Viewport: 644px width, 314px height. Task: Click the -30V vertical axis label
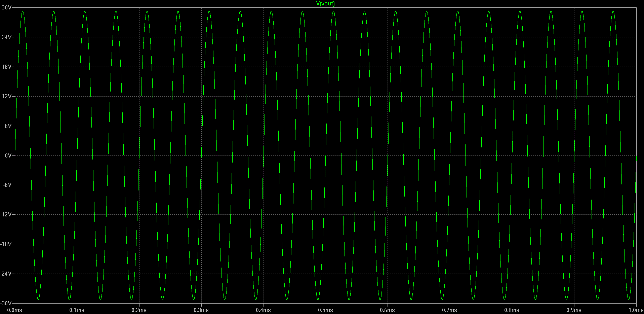click(x=6, y=303)
